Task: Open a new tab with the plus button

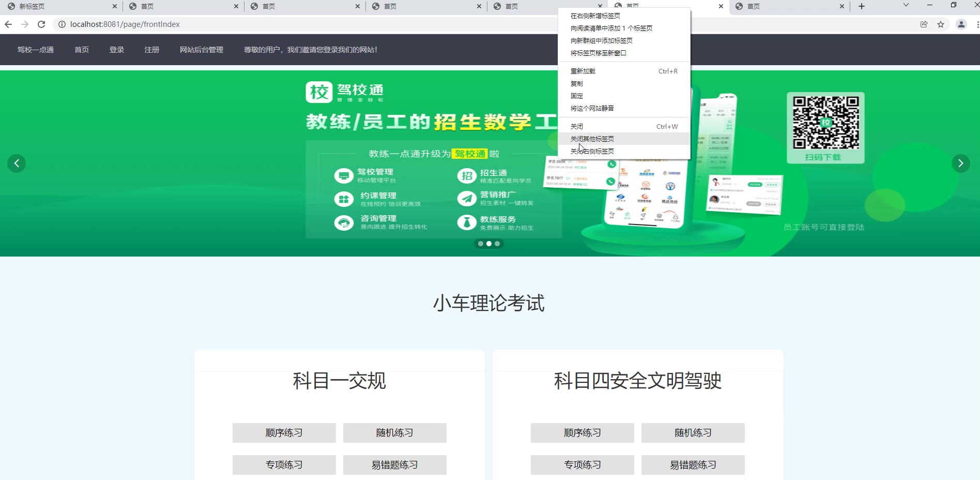Action: [861, 6]
